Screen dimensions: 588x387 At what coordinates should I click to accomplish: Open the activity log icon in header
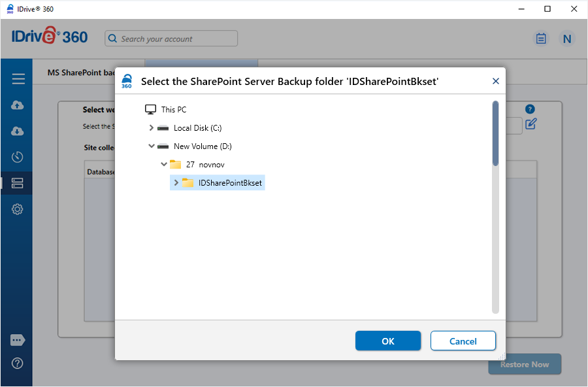click(x=541, y=39)
